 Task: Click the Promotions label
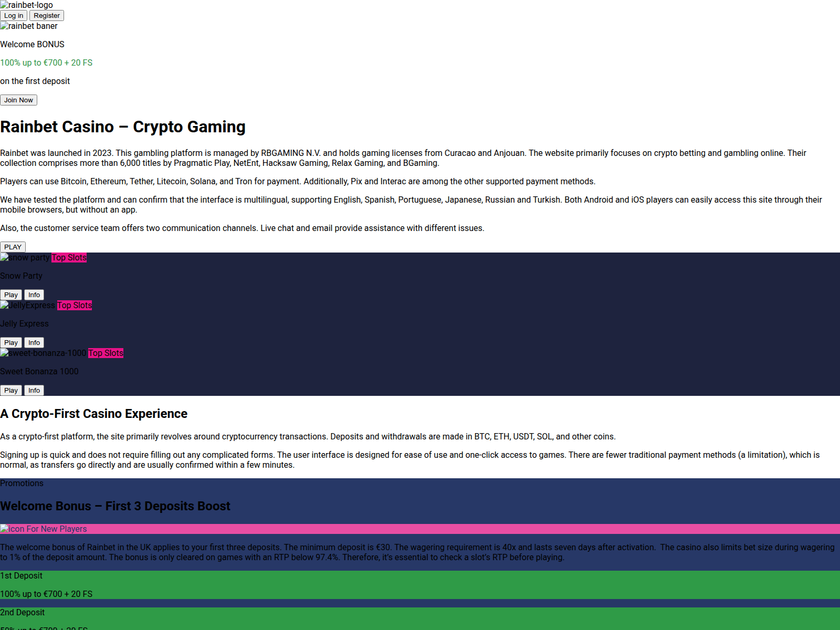(22, 484)
